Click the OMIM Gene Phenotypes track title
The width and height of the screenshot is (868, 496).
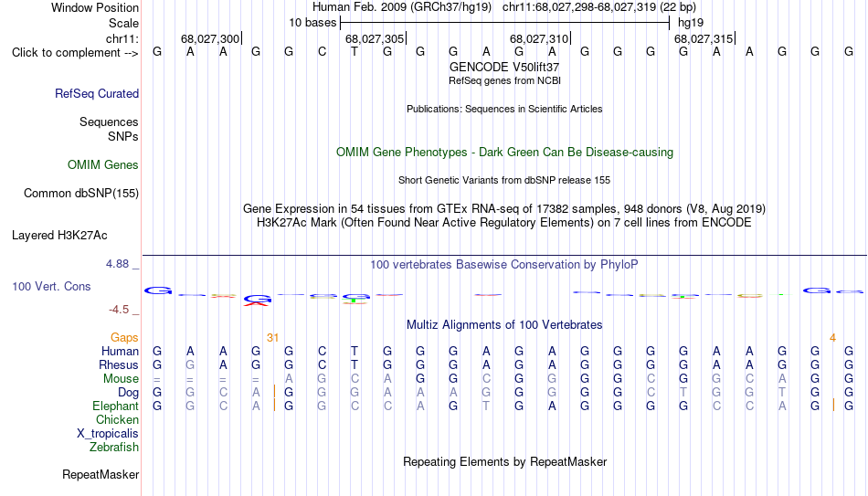[x=505, y=153]
